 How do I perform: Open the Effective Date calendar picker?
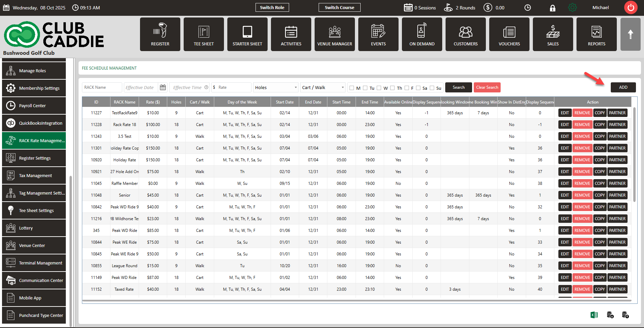pos(163,87)
